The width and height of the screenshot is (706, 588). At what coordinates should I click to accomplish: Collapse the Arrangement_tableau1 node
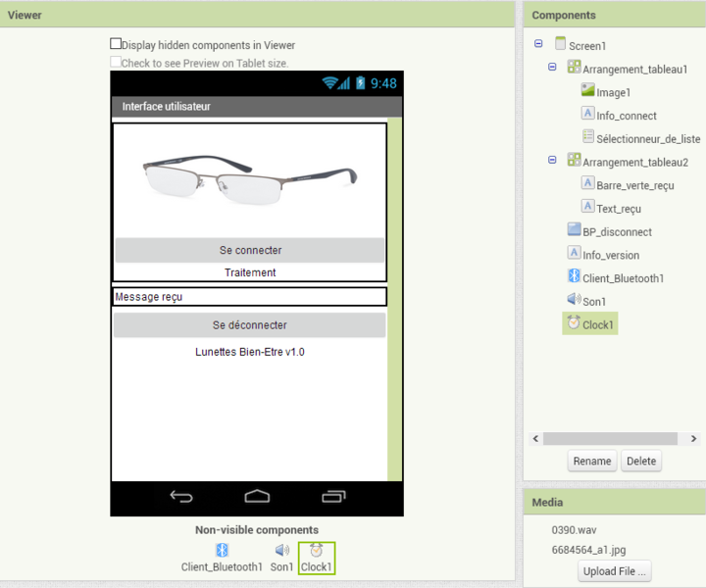[x=552, y=68]
